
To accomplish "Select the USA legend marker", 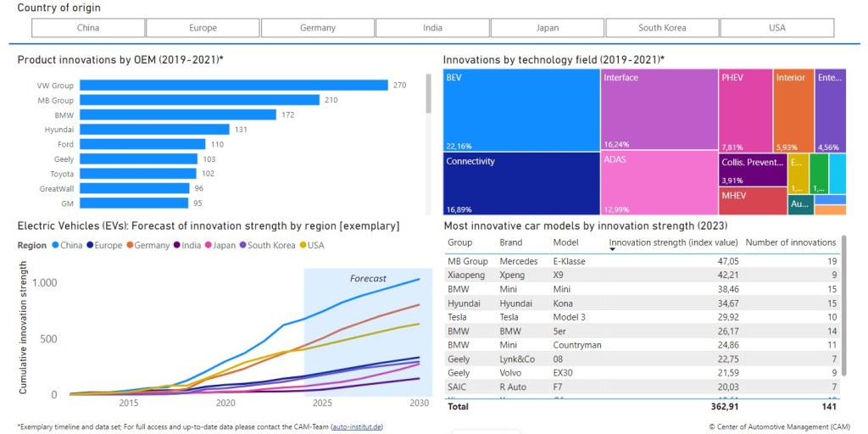I will click(x=304, y=245).
